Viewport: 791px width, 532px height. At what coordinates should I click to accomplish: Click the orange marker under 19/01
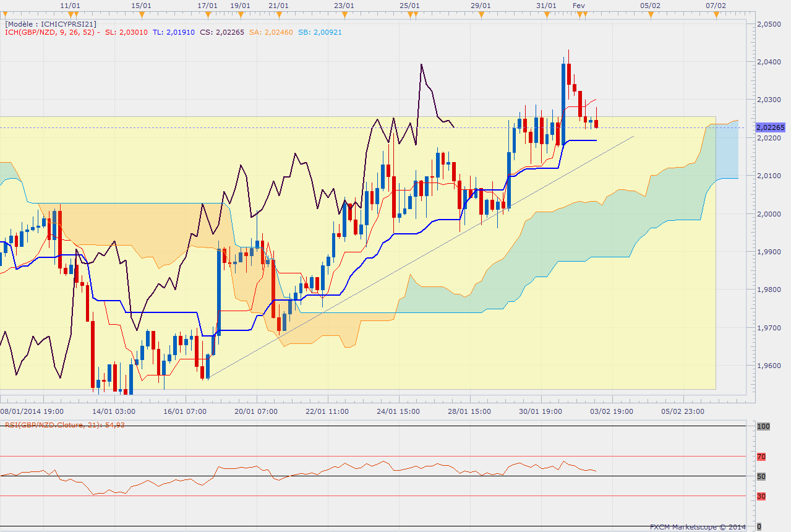(240, 14)
